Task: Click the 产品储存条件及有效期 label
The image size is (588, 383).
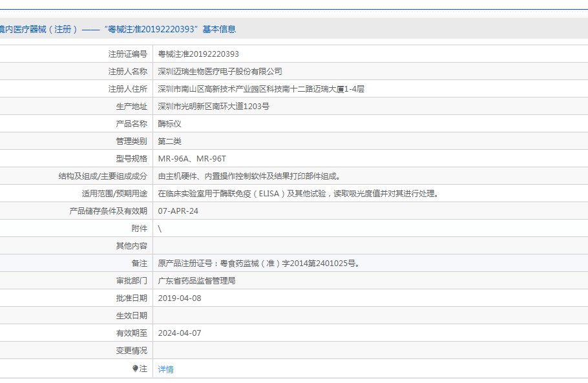Action: tap(109, 211)
